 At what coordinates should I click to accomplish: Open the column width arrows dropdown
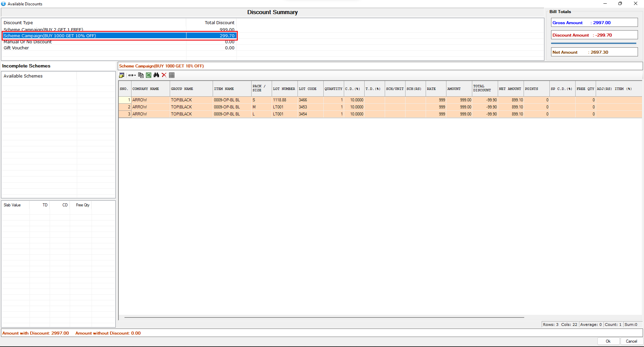click(132, 75)
